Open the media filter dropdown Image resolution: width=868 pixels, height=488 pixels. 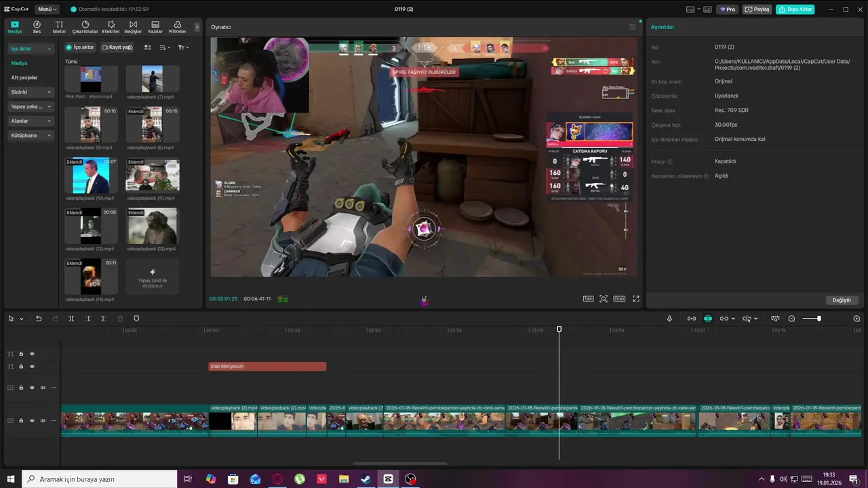[x=183, y=47]
